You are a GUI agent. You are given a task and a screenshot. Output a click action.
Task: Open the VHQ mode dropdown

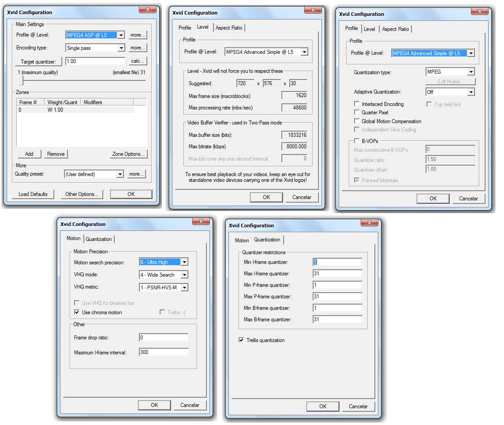(x=164, y=275)
